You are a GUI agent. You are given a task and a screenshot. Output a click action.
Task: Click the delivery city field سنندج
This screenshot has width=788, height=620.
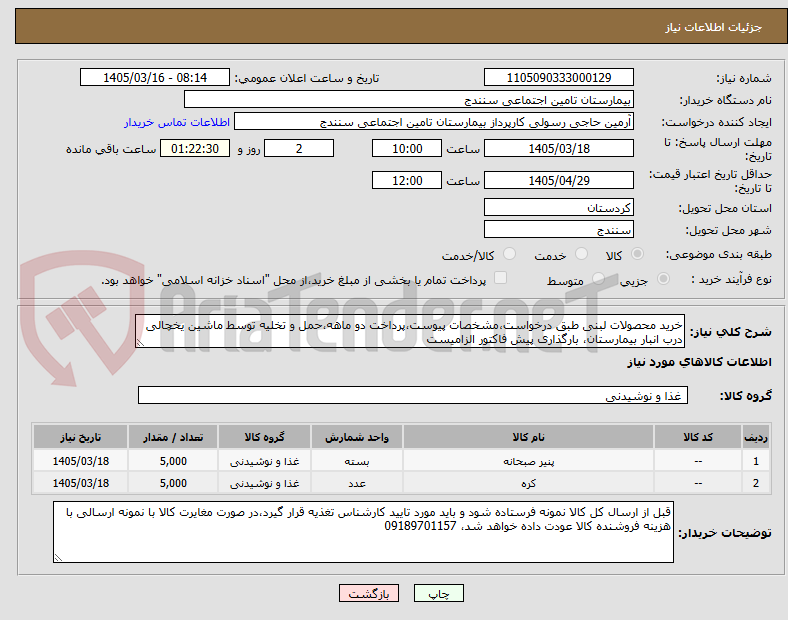point(559,230)
